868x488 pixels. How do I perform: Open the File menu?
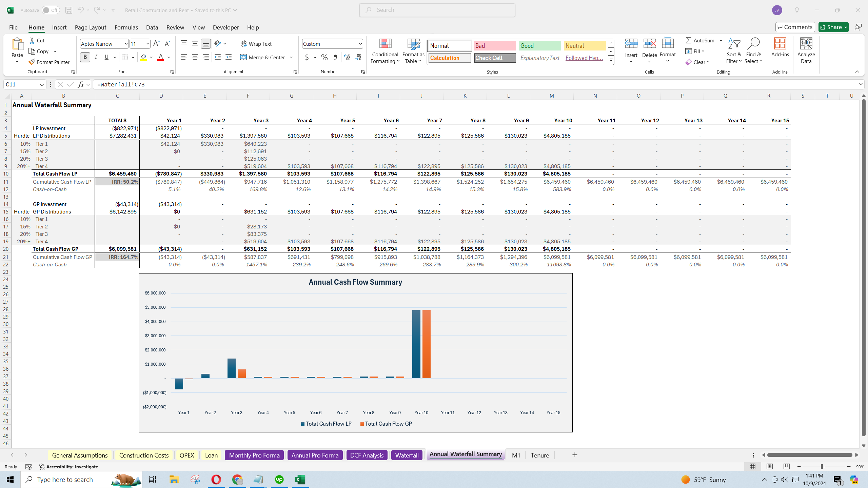click(13, 27)
